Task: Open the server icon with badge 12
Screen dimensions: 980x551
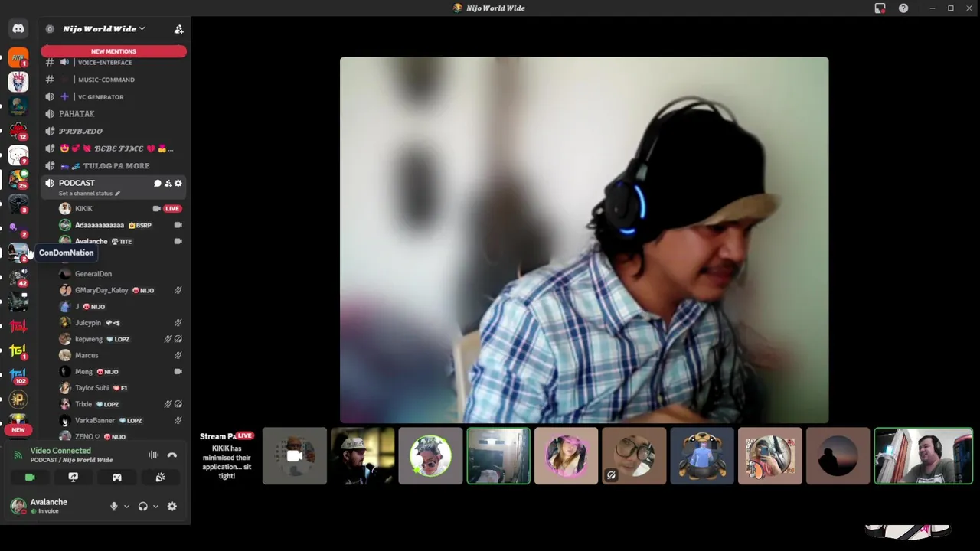Action: tap(18, 130)
